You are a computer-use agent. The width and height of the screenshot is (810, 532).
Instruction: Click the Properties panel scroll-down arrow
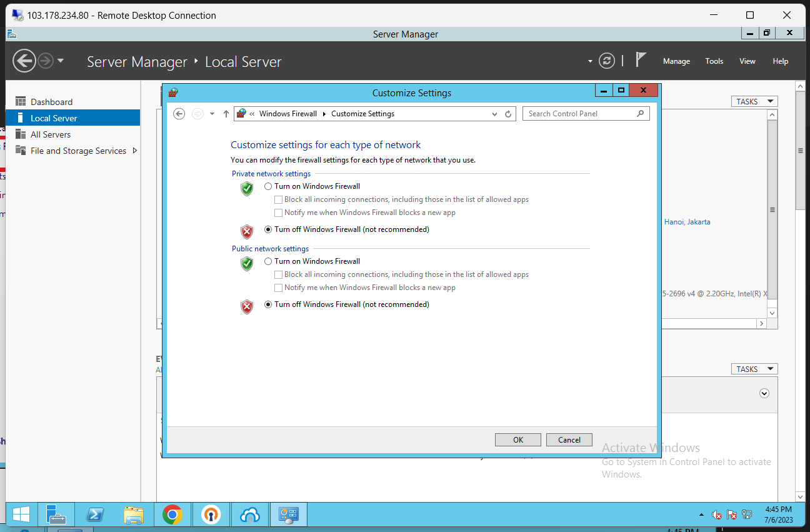coord(772,313)
